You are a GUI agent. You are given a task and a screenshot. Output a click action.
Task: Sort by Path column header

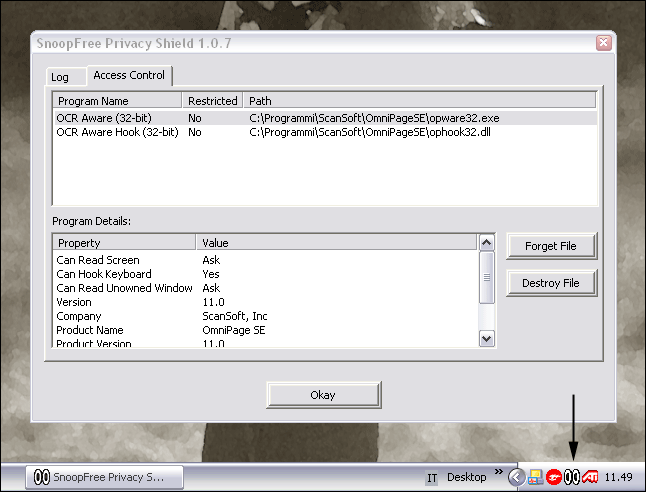click(419, 101)
